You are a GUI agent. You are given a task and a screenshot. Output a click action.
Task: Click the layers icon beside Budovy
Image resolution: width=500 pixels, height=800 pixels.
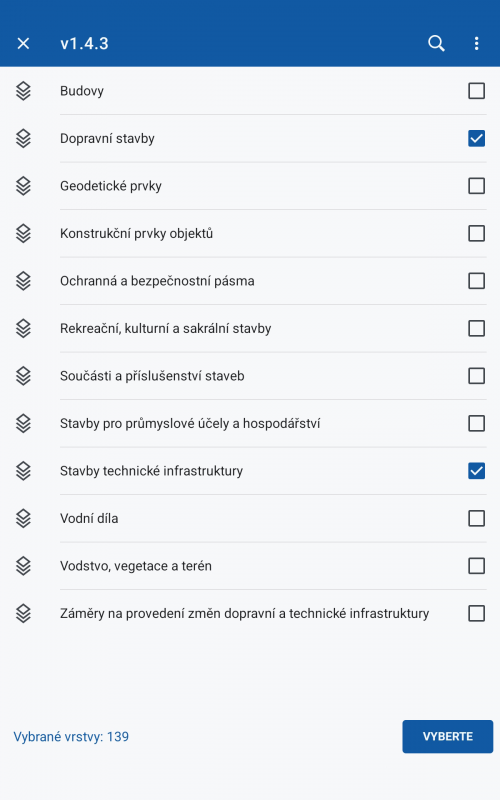click(x=23, y=91)
